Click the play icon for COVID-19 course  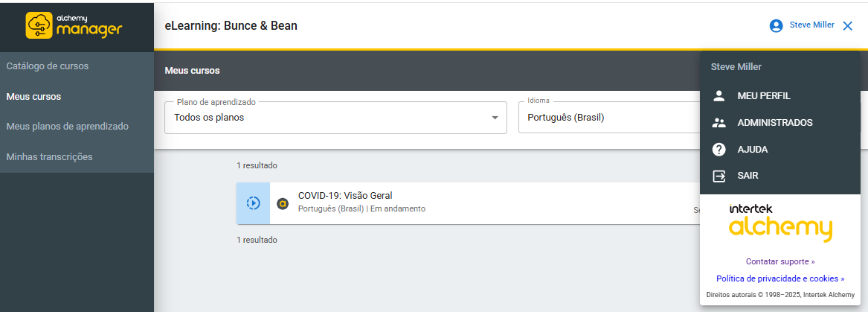[253, 203]
